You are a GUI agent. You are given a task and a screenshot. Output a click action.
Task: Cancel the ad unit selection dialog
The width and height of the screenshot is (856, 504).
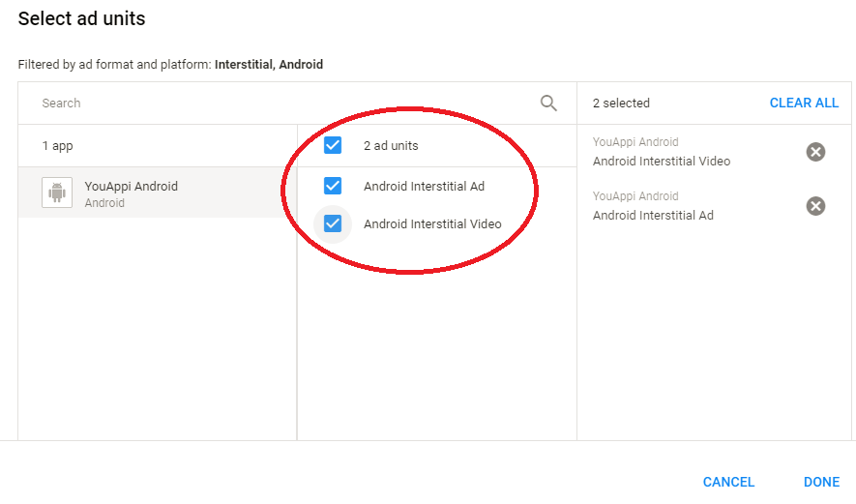(x=728, y=482)
